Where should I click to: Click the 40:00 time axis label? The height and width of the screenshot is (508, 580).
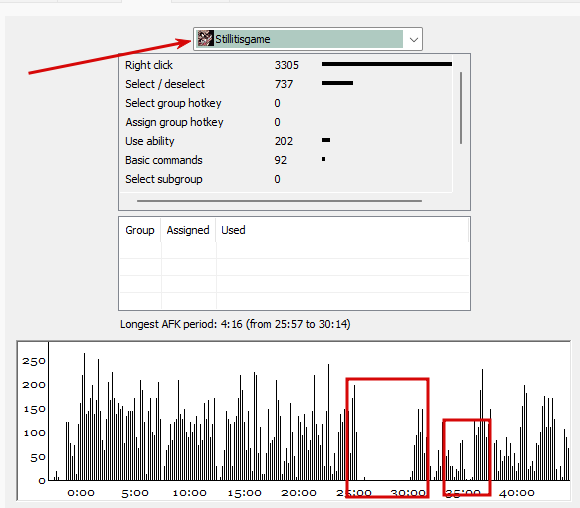tap(517, 493)
